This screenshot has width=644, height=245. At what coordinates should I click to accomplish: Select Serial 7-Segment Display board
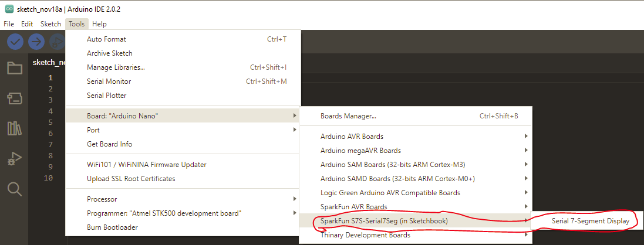point(590,221)
